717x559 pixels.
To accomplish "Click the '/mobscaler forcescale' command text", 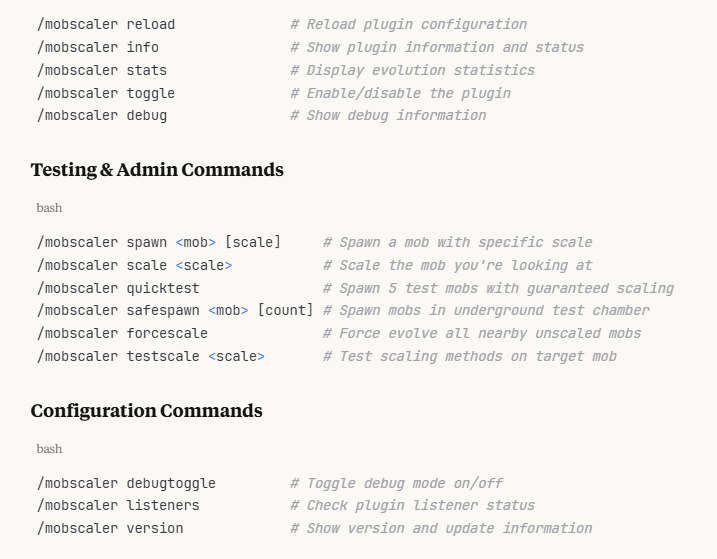I will pos(122,333).
